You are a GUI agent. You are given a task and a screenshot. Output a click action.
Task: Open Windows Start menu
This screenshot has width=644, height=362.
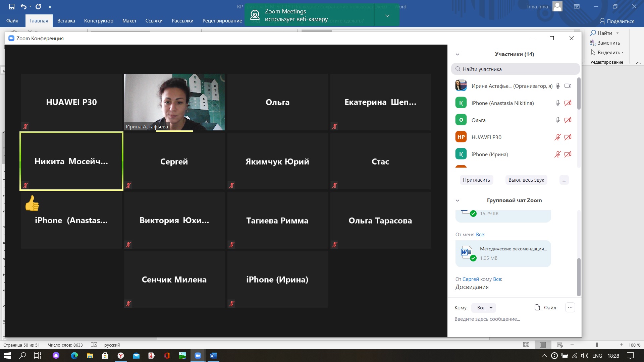[7, 356]
